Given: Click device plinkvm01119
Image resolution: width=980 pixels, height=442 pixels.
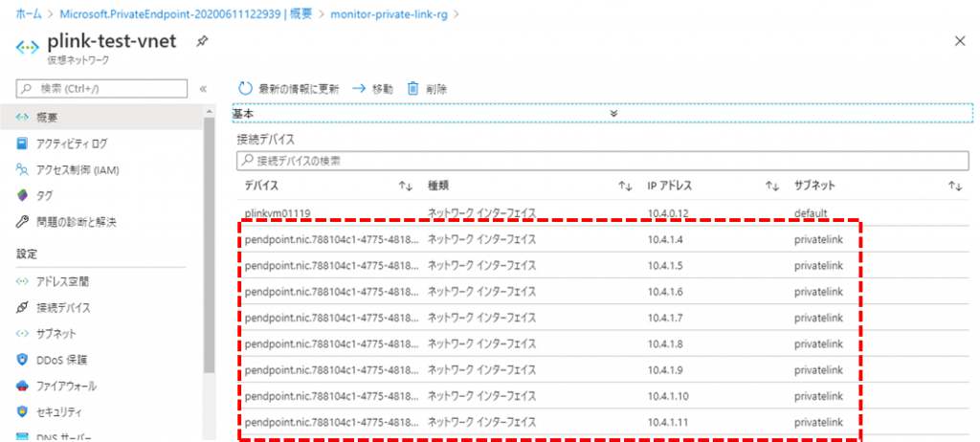Looking at the screenshot, I should (278, 213).
